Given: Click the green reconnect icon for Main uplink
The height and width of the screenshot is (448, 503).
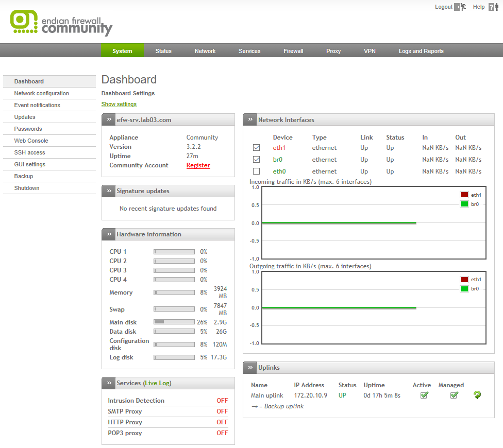Looking at the screenshot, I should coord(477,395).
